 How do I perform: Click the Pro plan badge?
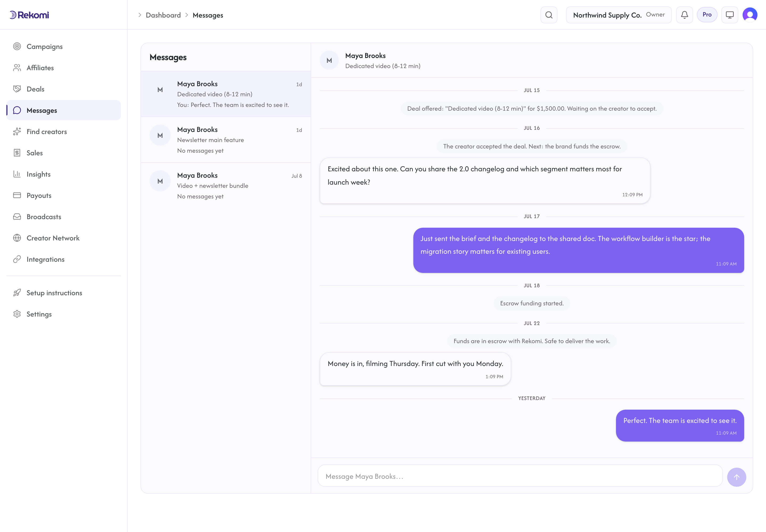707,15
